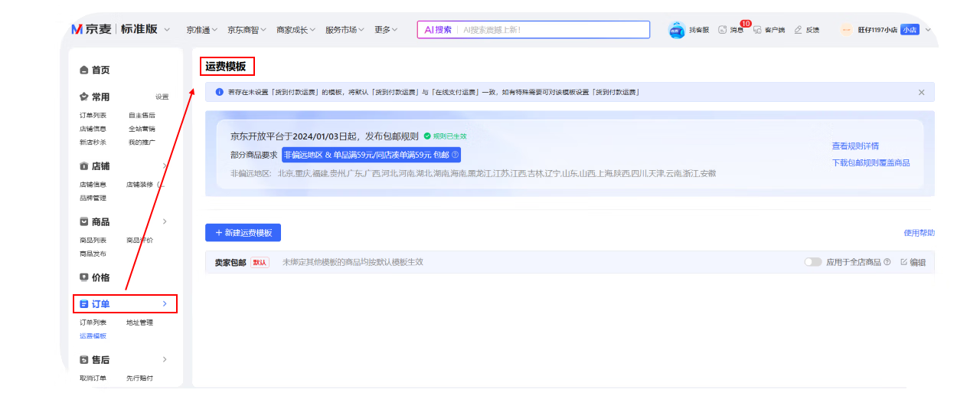Open the 反馈 feedback icon
The width and height of the screenshot is (980, 403).
coord(799,30)
